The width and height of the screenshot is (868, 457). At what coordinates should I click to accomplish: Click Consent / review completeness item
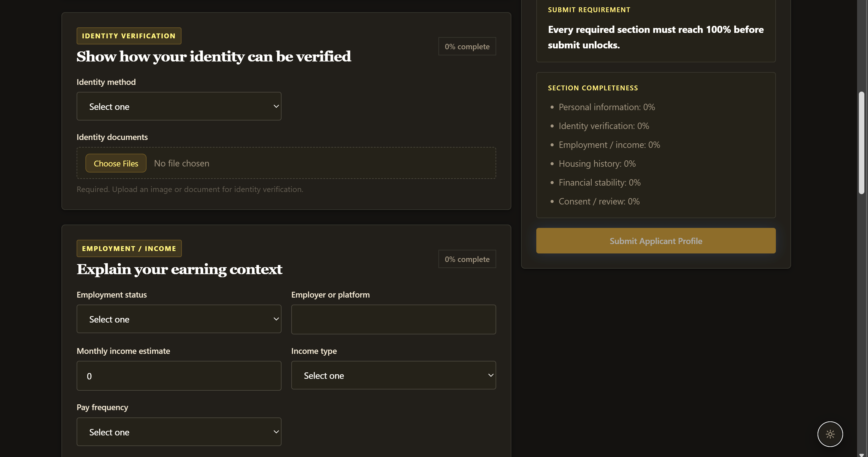[x=599, y=201]
